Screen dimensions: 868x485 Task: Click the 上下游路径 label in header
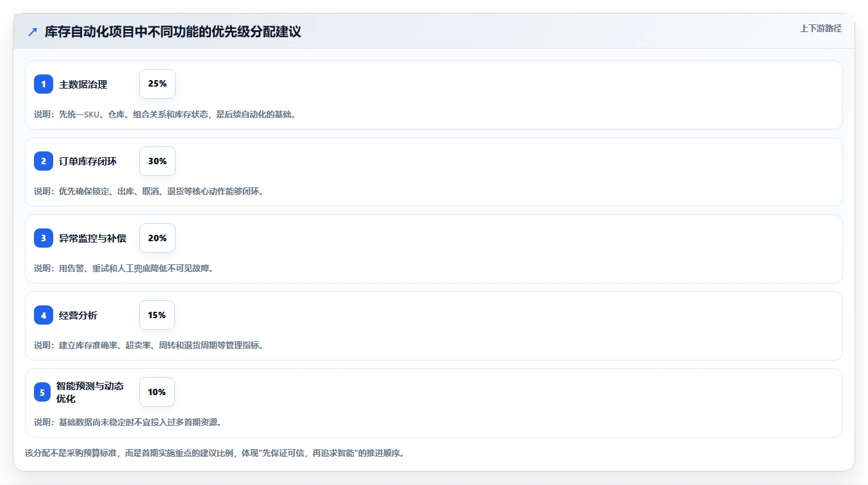[821, 28]
